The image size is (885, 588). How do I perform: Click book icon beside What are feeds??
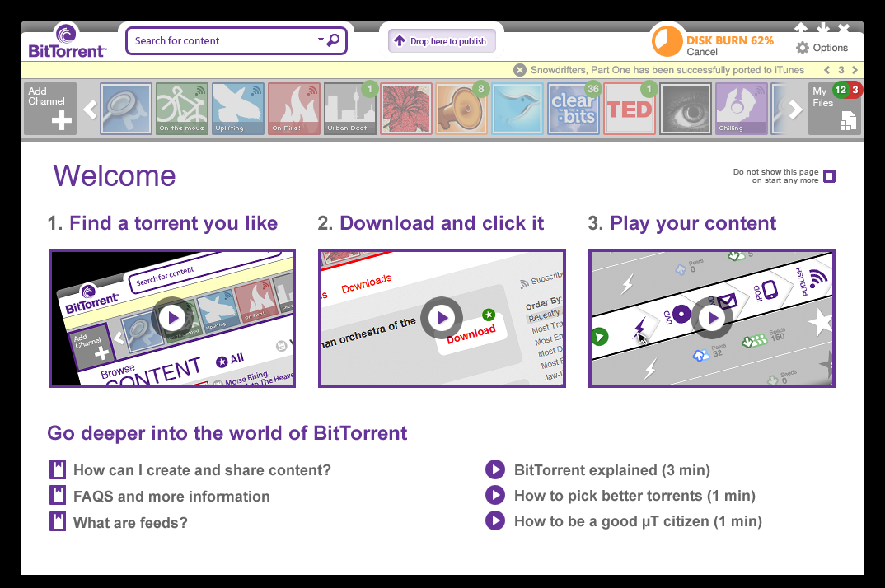(57, 521)
